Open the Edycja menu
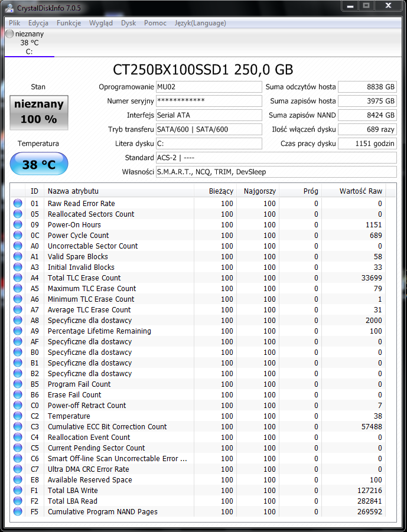 [38, 23]
